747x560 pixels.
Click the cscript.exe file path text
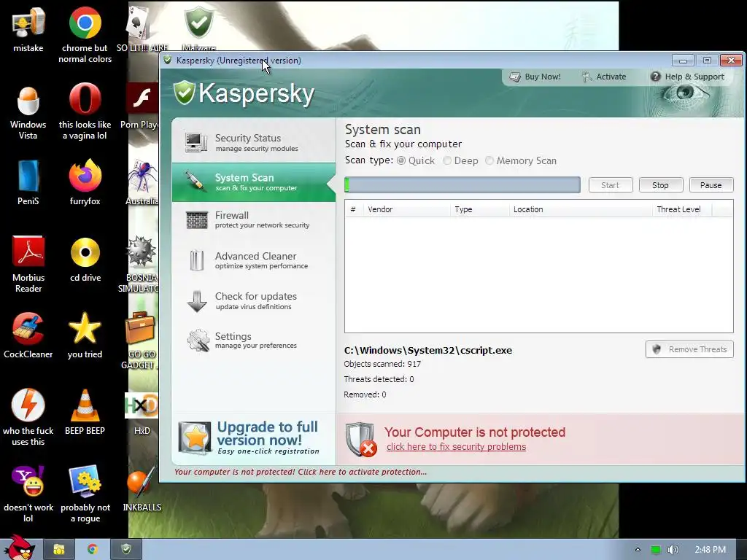coord(427,351)
